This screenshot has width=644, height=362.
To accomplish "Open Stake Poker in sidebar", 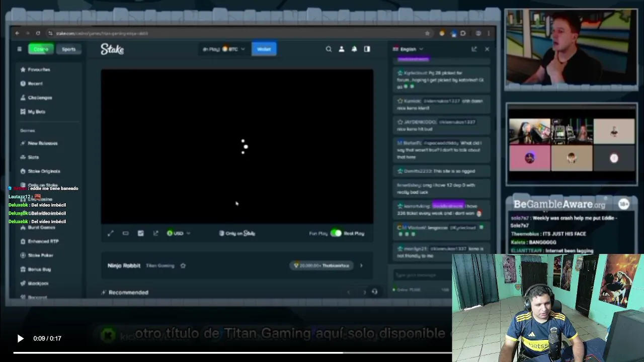I will point(36,255).
